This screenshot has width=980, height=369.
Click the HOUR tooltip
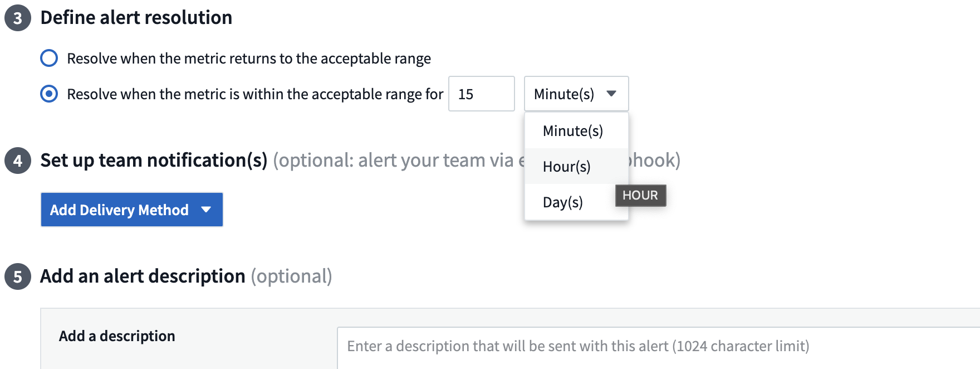pyautogui.click(x=640, y=196)
